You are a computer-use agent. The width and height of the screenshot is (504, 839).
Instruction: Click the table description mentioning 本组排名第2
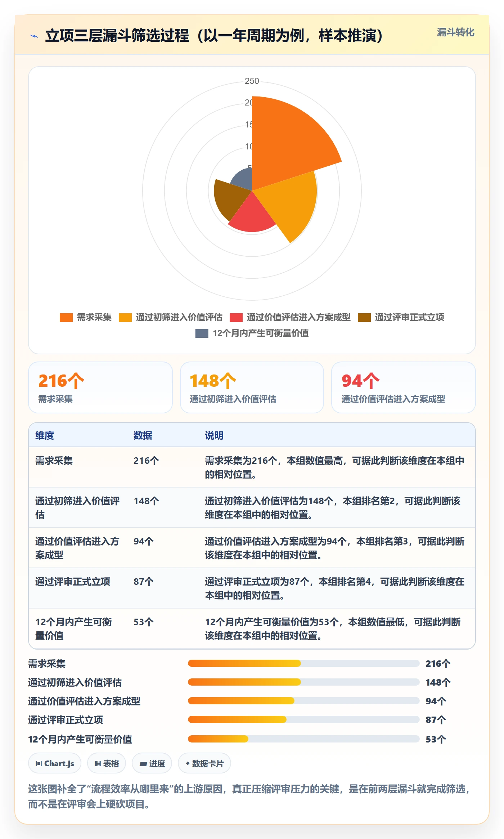(x=333, y=508)
